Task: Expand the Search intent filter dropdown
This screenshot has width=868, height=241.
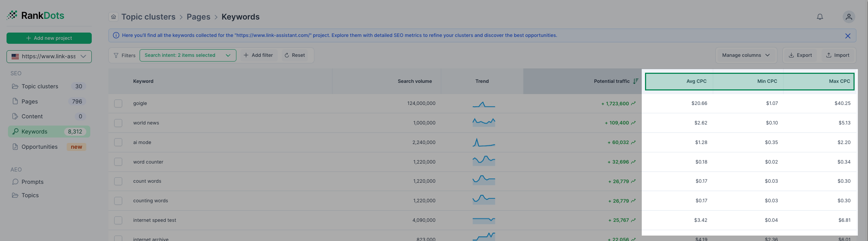Action: click(x=188, y=55)
